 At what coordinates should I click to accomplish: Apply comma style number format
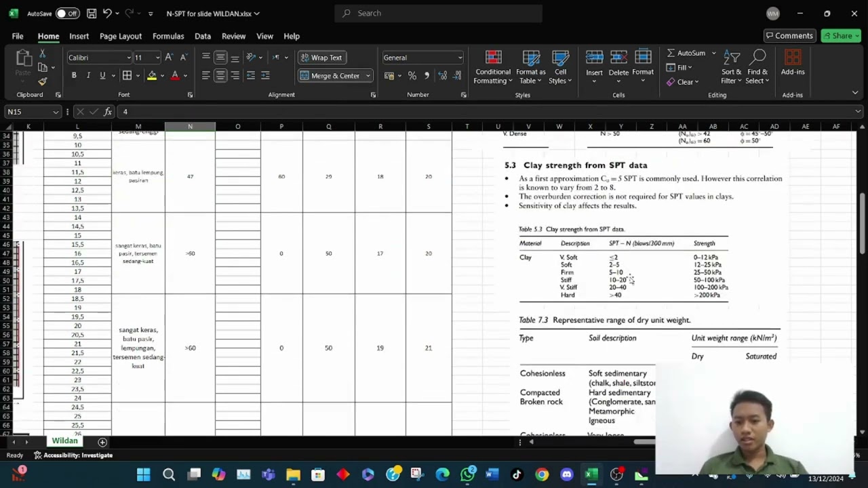coord(427,75)
